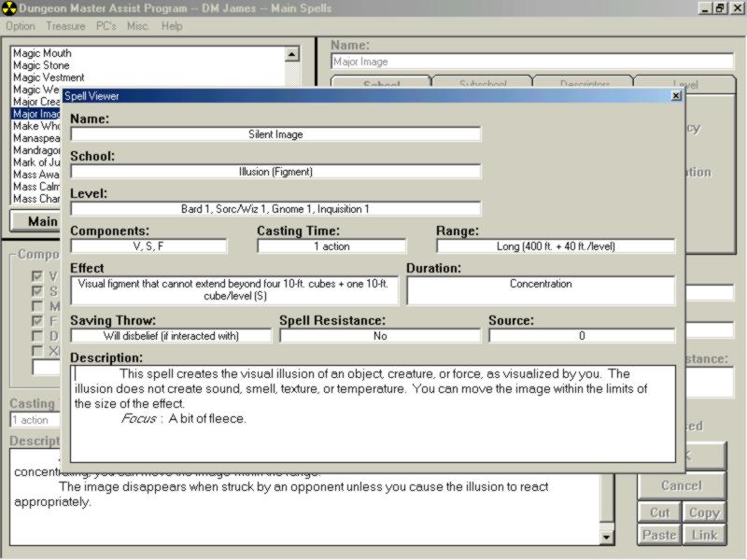
Task: Open the Option menu
Action: click(x=21, y=26)
